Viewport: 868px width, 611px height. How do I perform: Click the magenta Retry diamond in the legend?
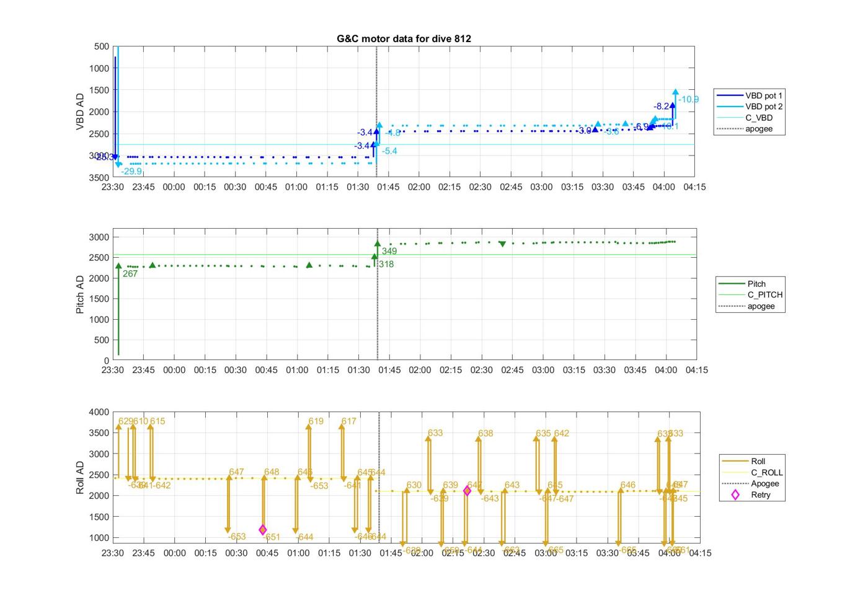click(735, 495)
